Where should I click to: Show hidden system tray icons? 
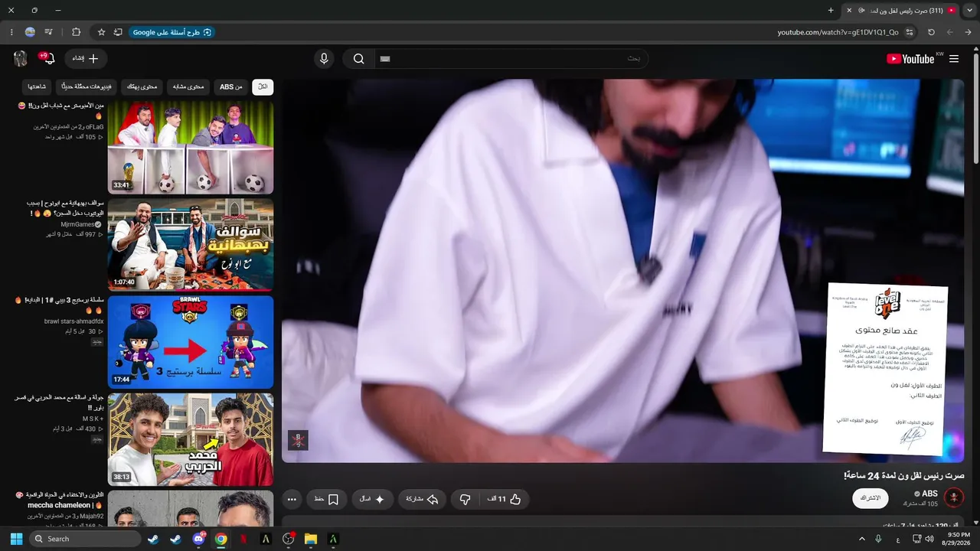862,539
